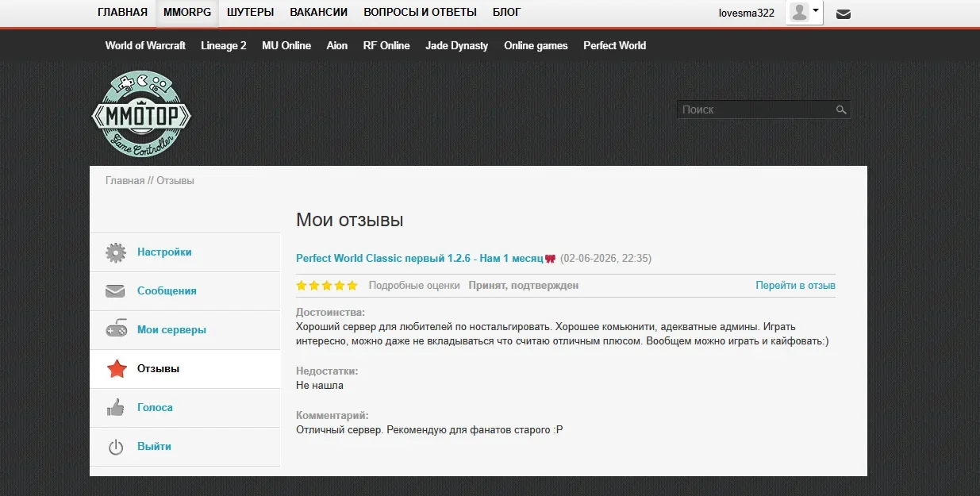Open Мои серверы in the sidebar
The image size is (980, 496).
[x=171, y=330]
